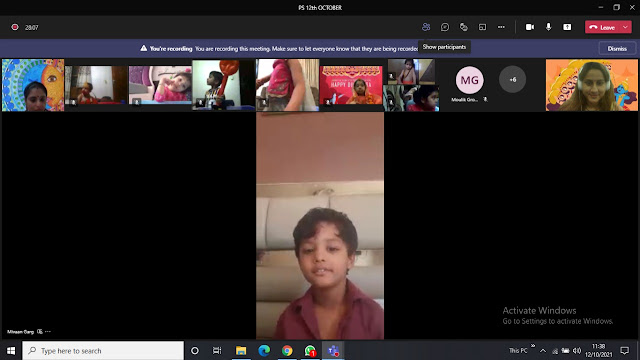Select participant thumbnail with child in pink
The height and width of the screenshot is (360, 640).
click(x=160, y=85)
